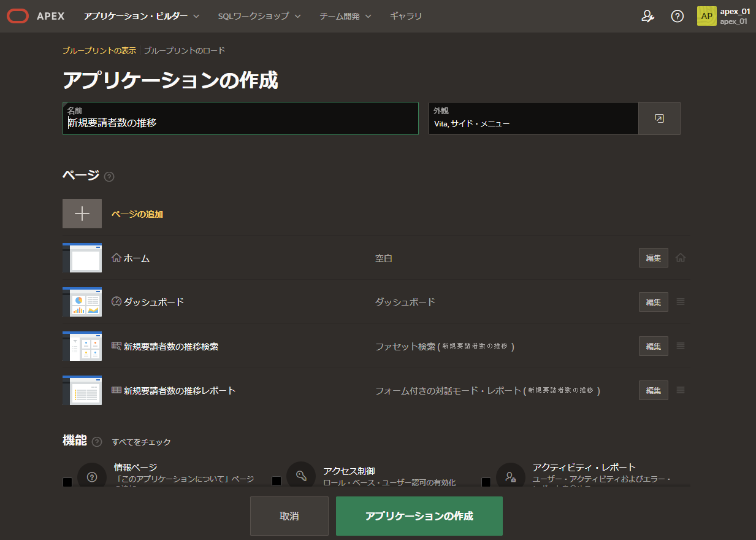Image resolution: width=756 pixels, height=540 pixels.
Task: Click the 取消 cancel button
Action: [289, 516]
